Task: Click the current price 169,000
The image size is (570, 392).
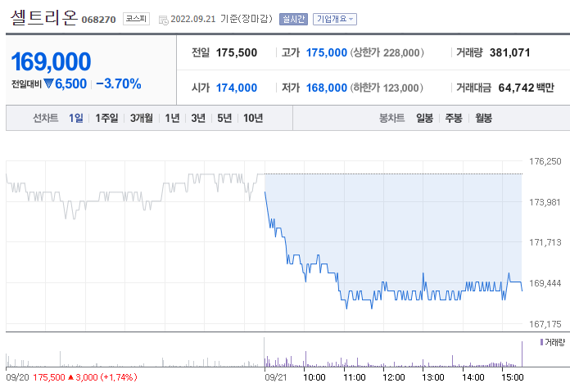Action: [51, 61]
